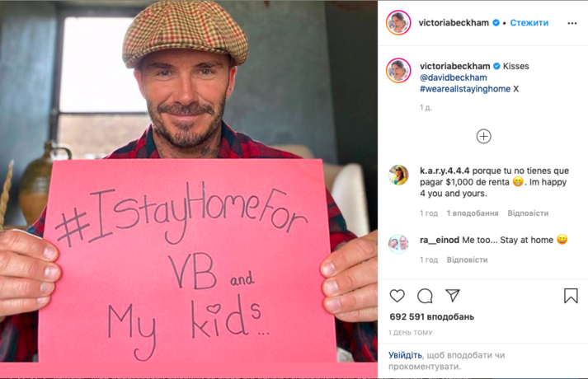588x379 pixels.
Task: Reply to ra__einod via Відповісти
Action: pyautogui.click(x=468, y=260)
